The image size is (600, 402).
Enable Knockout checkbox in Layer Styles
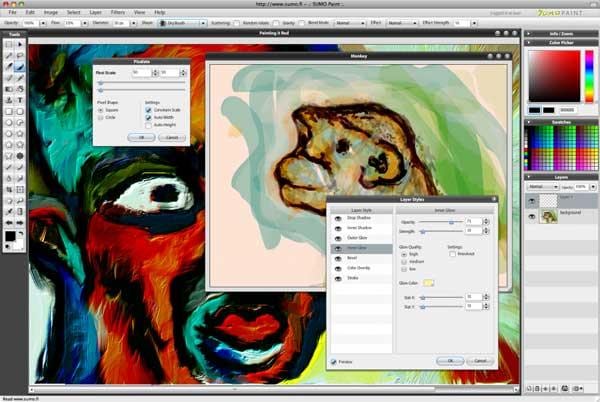tap(452, 254)
